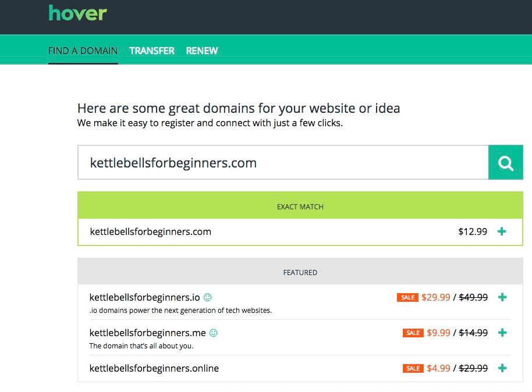This screenshot has width=532, height=392.
Task: Click the SALE badge on the .online row
Action: click(413, 368)
